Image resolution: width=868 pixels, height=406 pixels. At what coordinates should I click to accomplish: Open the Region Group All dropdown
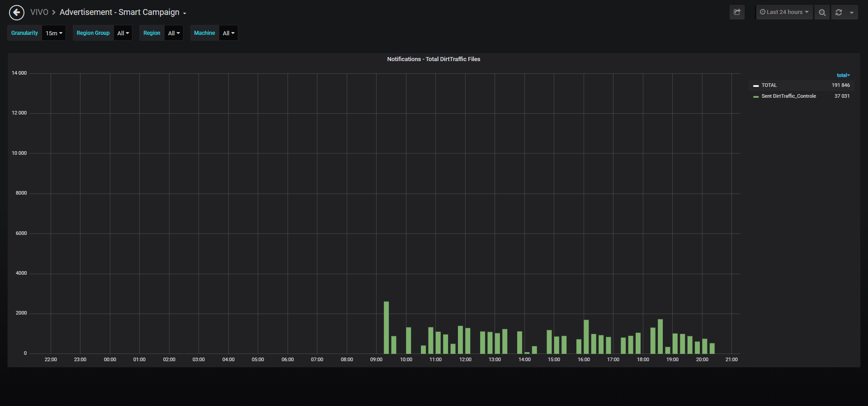click(x=123, y=33)
